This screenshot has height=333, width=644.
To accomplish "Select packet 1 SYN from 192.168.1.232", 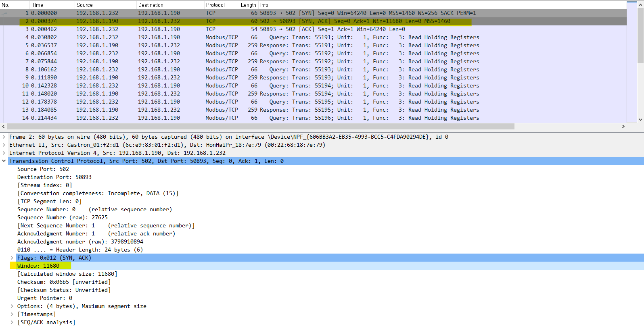I will 313,13.
